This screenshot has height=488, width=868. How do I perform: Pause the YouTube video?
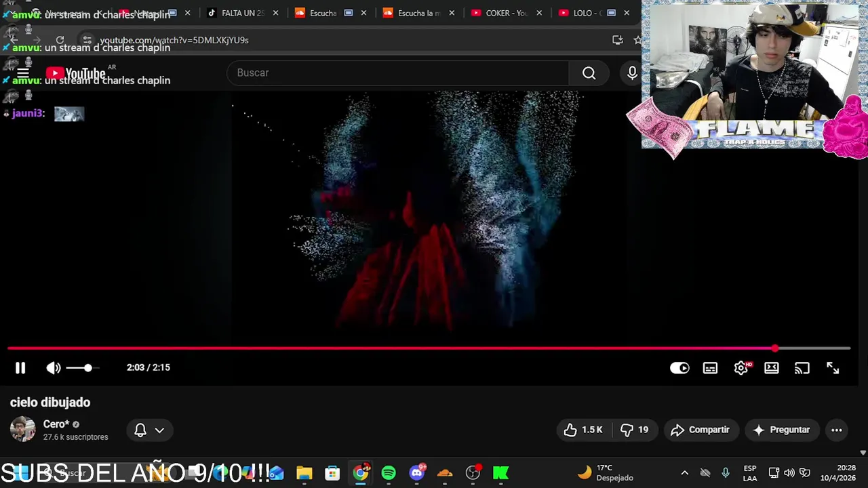[x=20, y=367]
